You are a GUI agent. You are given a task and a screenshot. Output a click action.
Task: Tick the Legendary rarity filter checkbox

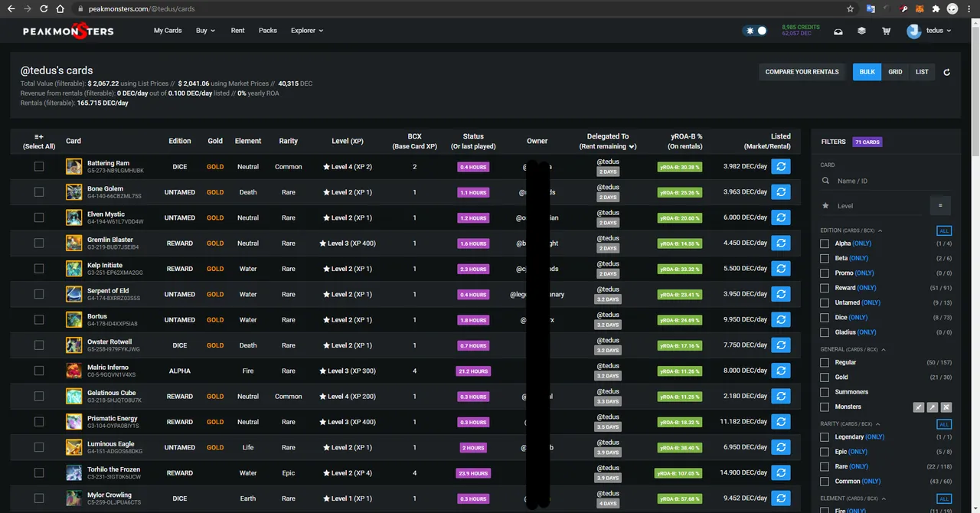click(825, 437)
